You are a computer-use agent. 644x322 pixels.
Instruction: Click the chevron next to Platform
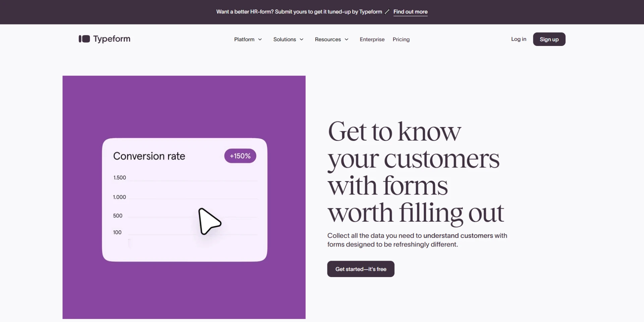pyautogui.click(x=260, y=39)
